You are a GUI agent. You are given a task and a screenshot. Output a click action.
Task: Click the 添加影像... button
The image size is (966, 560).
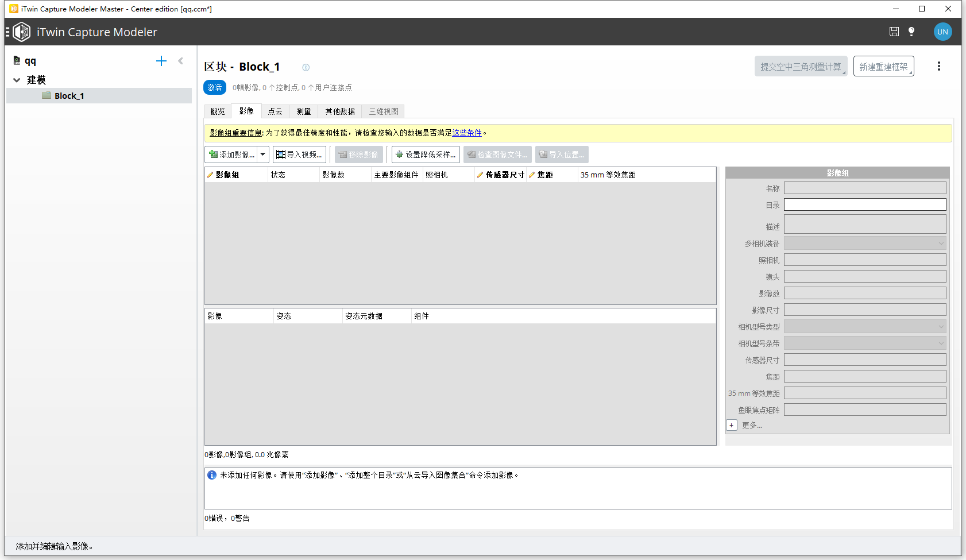[x=231, y=155]
